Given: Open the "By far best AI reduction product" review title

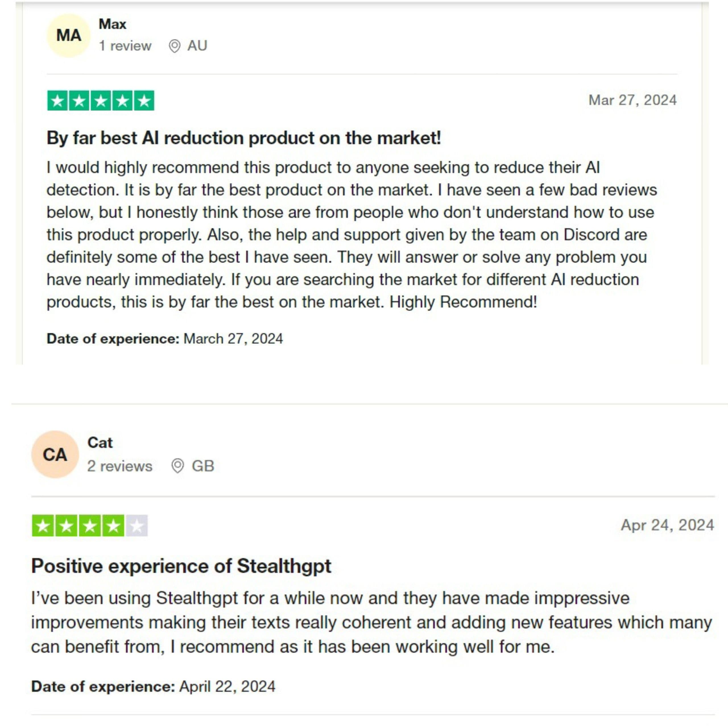Looking at the screenshot, I should coord(243,138).
